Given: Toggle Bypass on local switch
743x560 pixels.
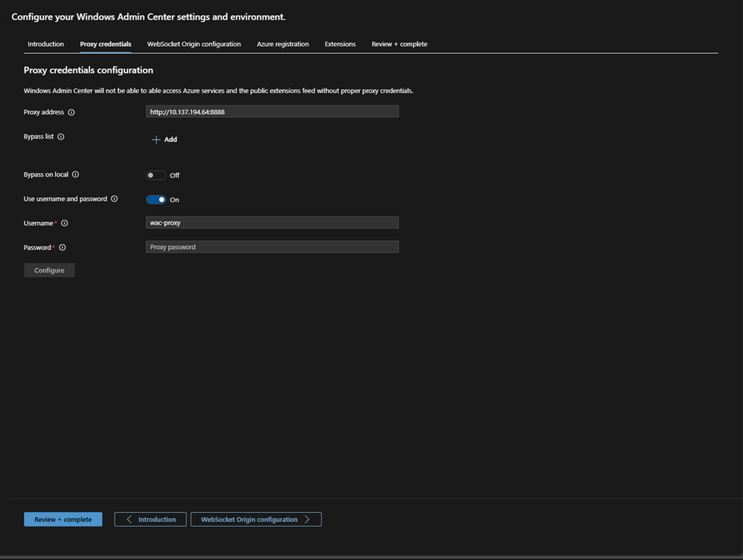Looking at the screenshot, I should click(x=155, y=175).
